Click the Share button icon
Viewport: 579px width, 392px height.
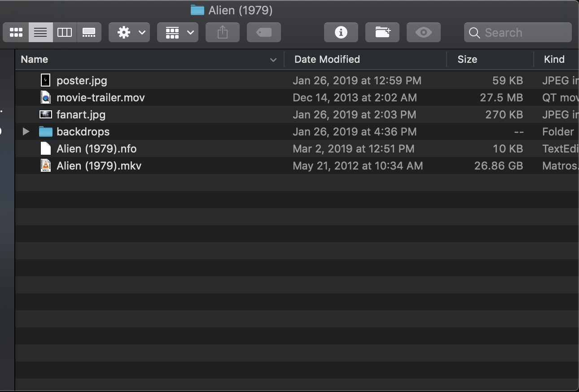pyautogui.click(x=222, y=32)
